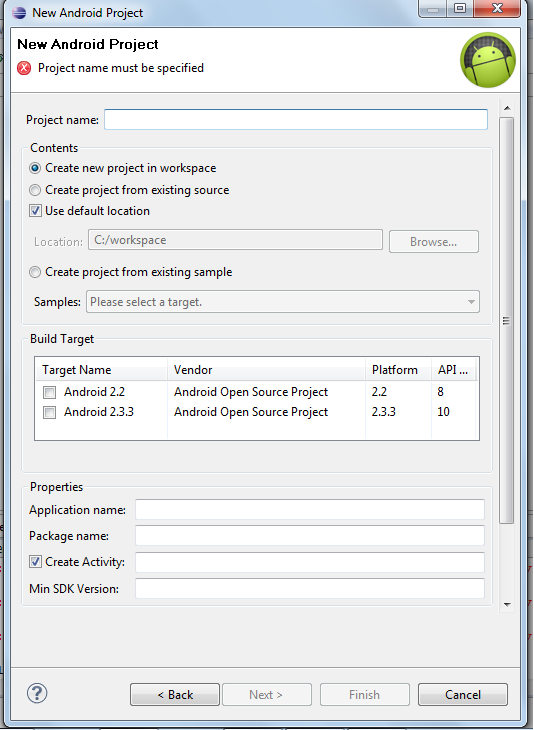Click the Vendor column header

tap(266, 370)
